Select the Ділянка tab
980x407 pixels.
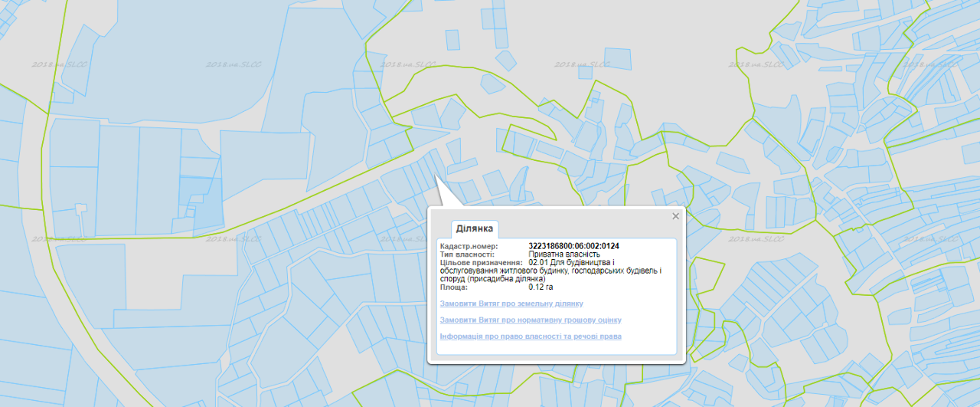pyautogui.click(x=475, y=229)
